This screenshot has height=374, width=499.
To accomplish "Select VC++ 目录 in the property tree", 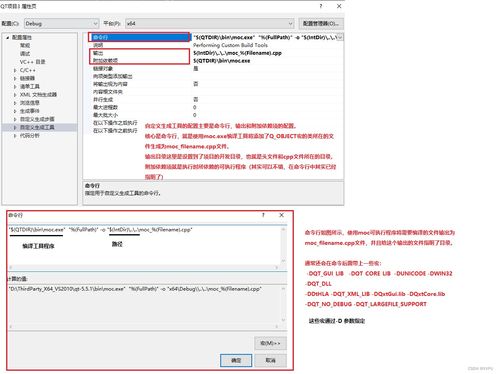I will (32, 62).
